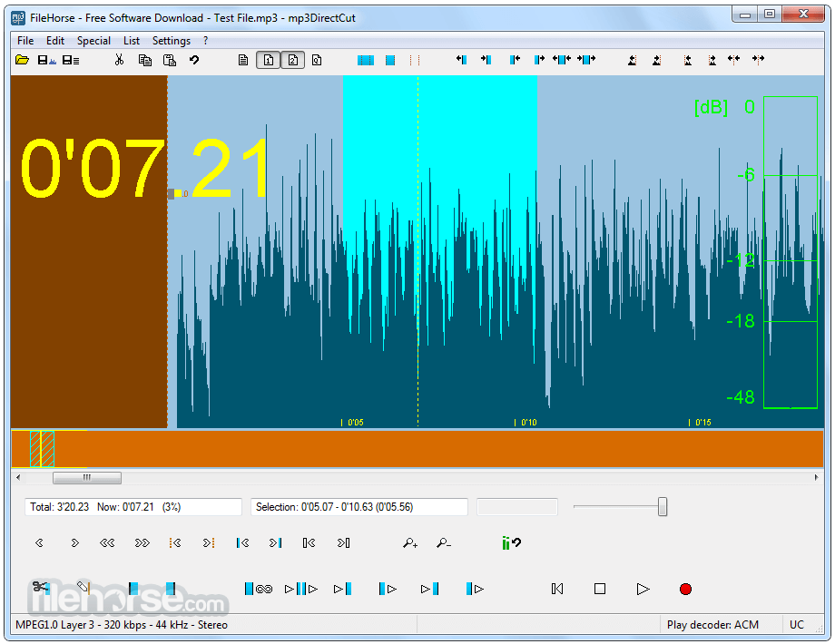Toggle the page 2 view button
The image size is (835, 644).
click(x=293, y=60)
